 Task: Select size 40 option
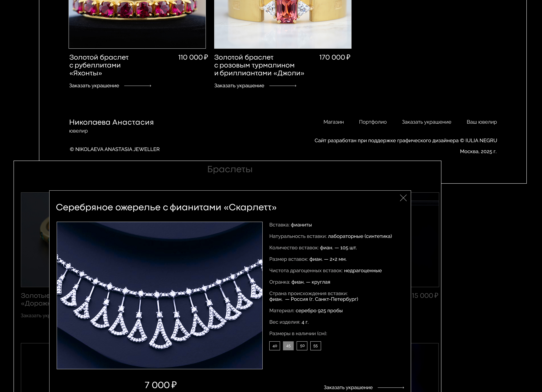[275, 346]
